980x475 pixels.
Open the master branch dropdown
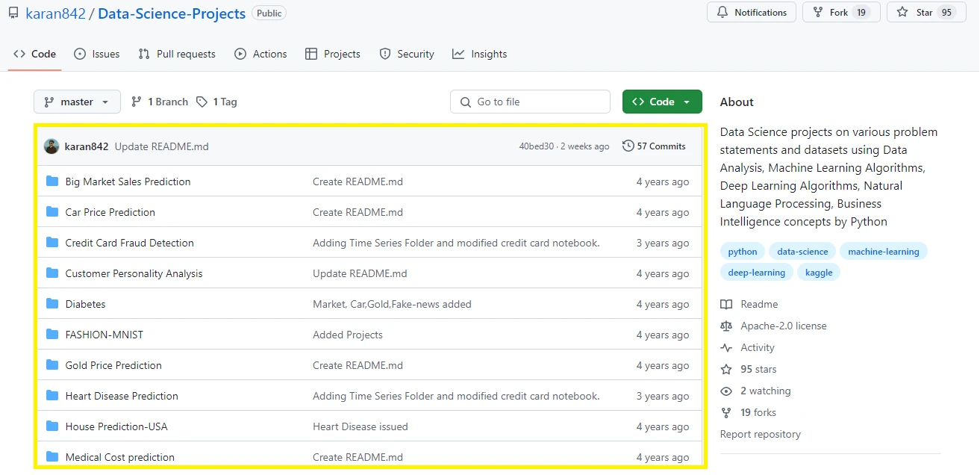pyautogui.click(x=77, y=102)
